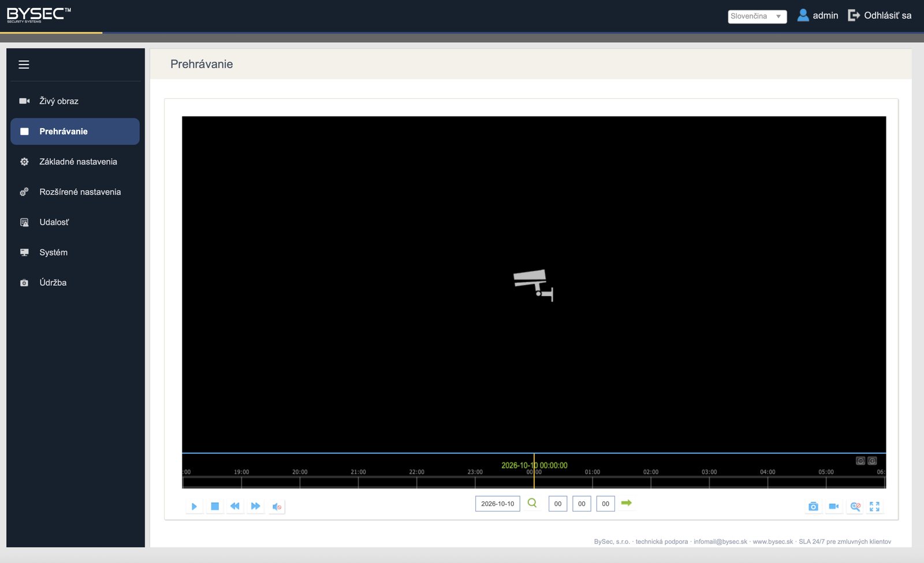Screen dimensions: 924x563
Task: Click the rewind (slow down) button
Action: click(235, 506)
